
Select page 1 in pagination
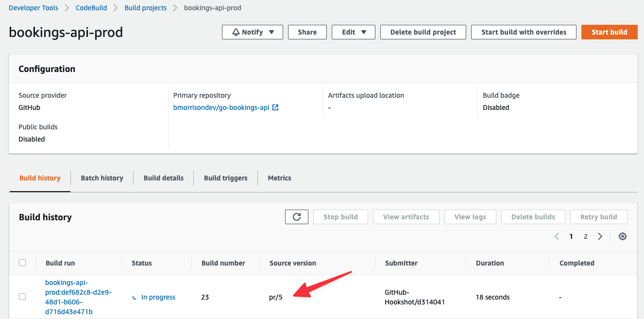click(571, 236)
